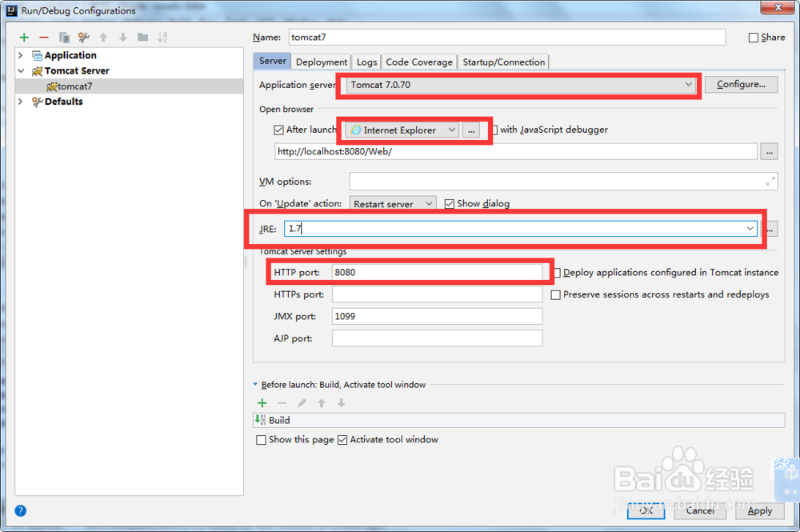The height and width of the screenshot is (532, 800).
Task: Switch to the Deployment tab
Action: [321, 61]
